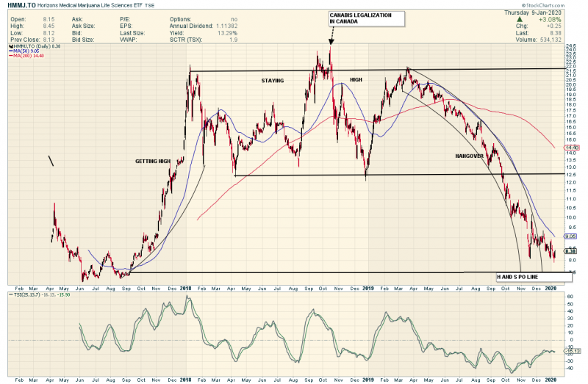Click the +3.08% percent change
This screenshot has height=384, width=588.
[550, 20]
